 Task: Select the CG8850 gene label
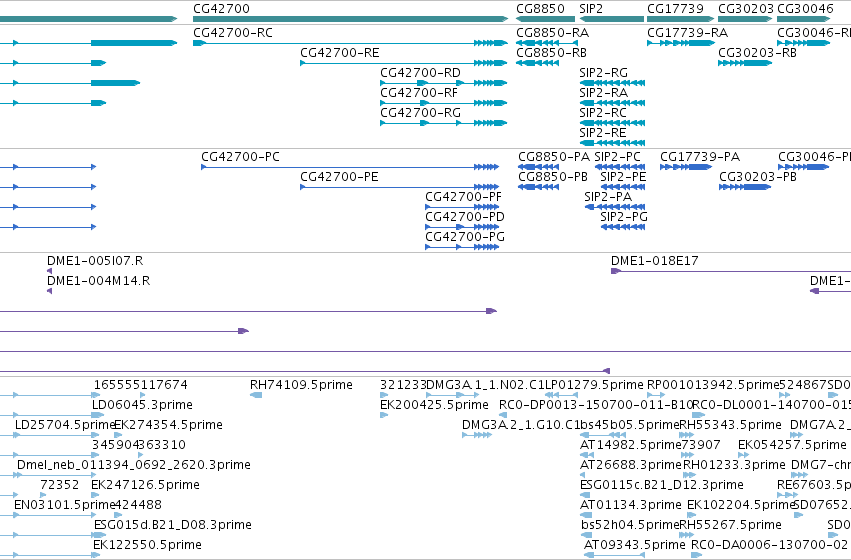pyautogui.click(x=541, y=9)
